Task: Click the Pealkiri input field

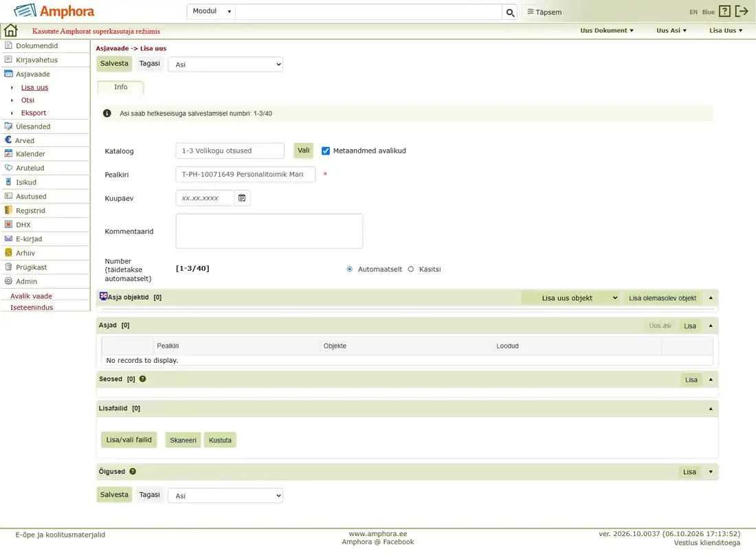Action: click(x=245, y=175)
